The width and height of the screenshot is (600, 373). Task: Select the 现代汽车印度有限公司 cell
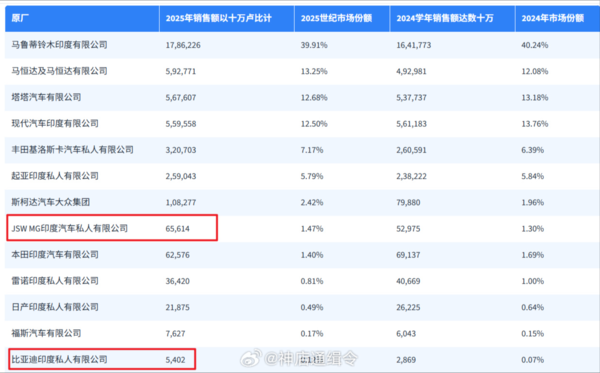click(x=55, y=124)
